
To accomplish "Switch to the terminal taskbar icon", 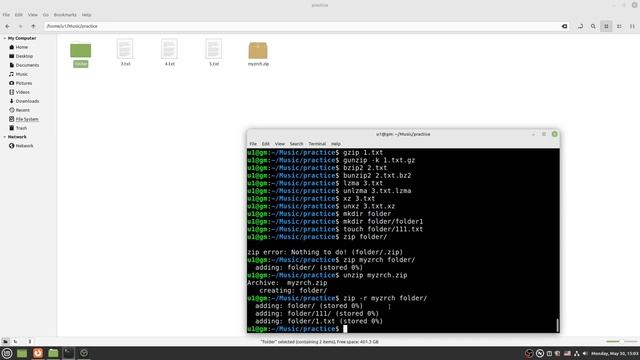I will pos(69,353).
